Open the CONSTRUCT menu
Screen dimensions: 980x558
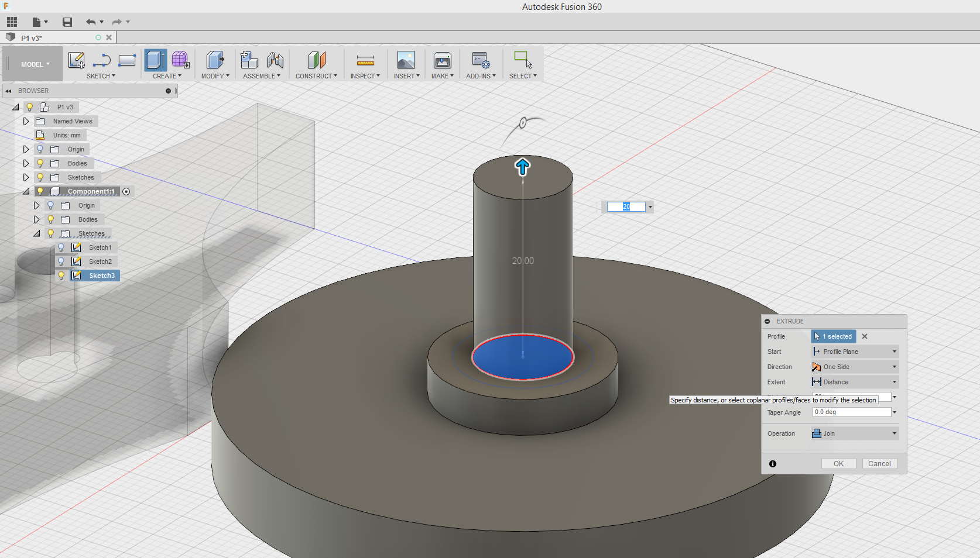(x=316, y=76)
